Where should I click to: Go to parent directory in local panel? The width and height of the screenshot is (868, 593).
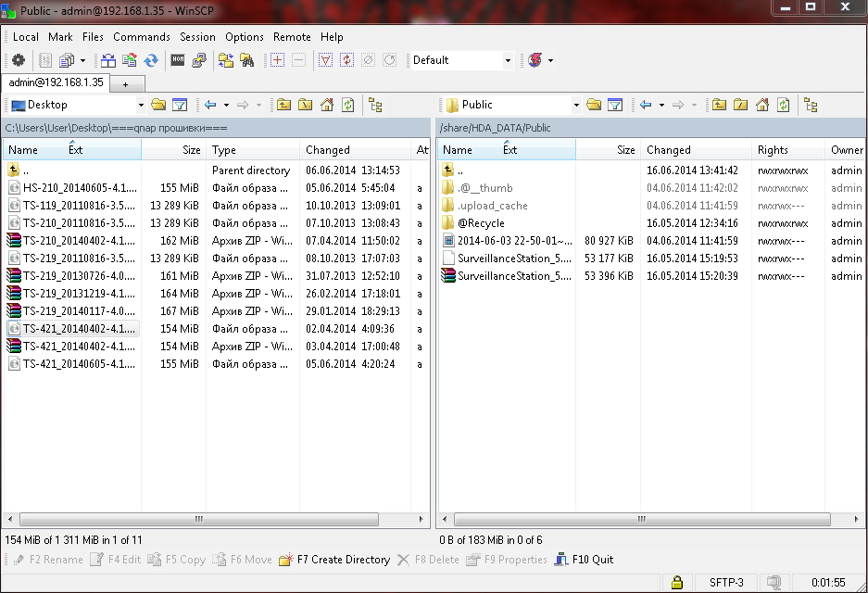click(x=284, y=105)
